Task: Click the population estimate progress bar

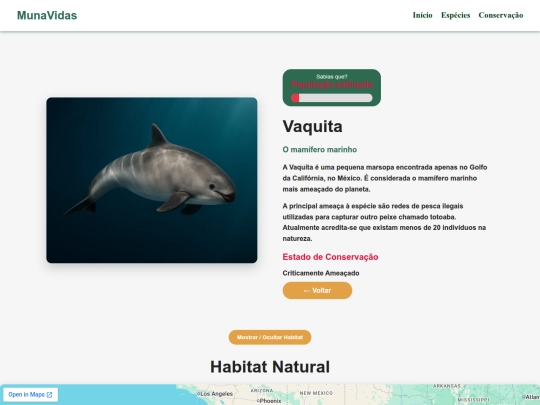Action: [332, 98]
